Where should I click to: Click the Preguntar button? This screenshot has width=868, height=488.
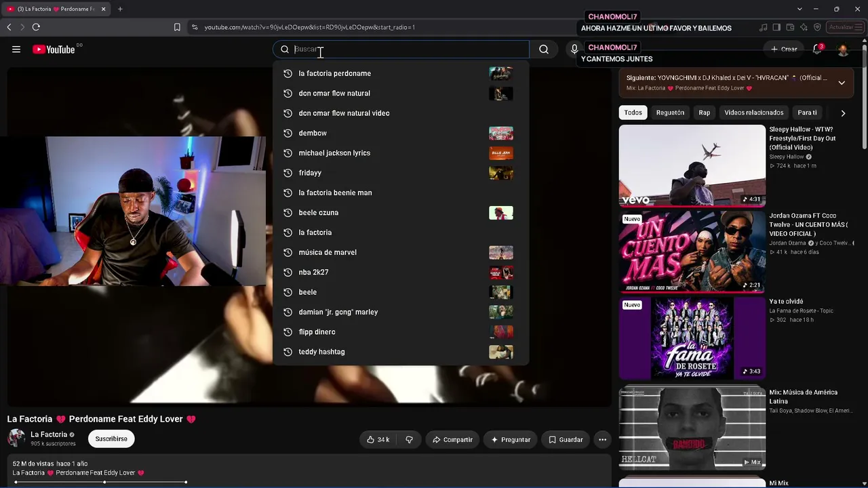point(511,440)
